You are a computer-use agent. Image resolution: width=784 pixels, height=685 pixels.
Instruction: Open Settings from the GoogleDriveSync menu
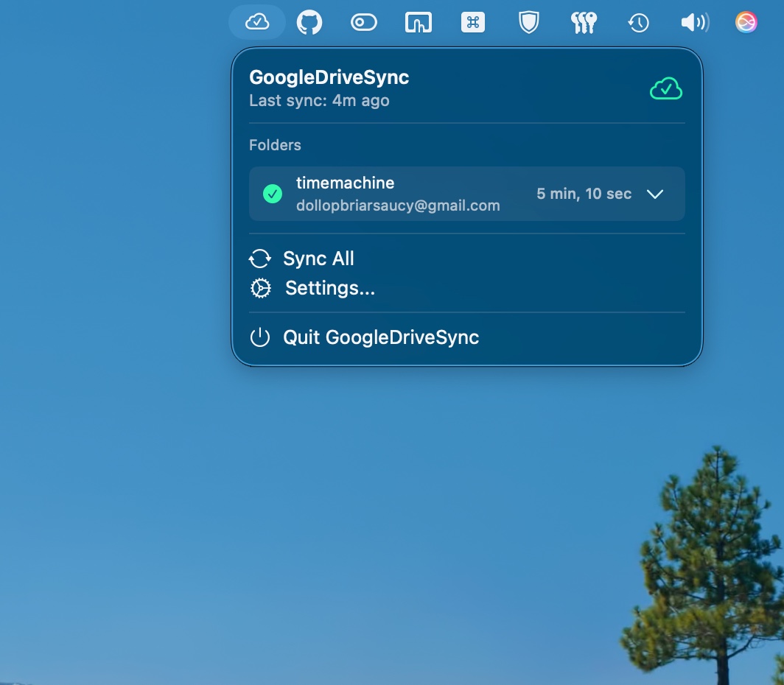[x=329, y=288]
